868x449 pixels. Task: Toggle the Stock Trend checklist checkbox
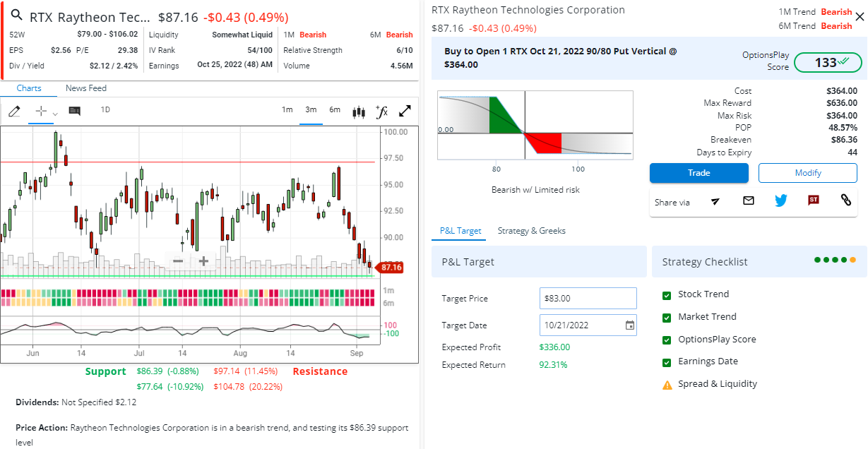click(667, 295)
